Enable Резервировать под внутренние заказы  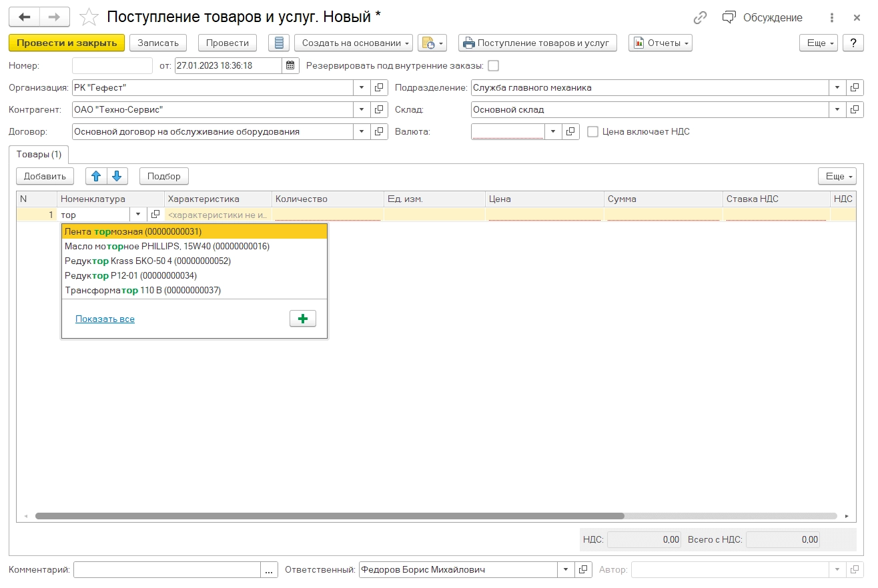[493, 65]
